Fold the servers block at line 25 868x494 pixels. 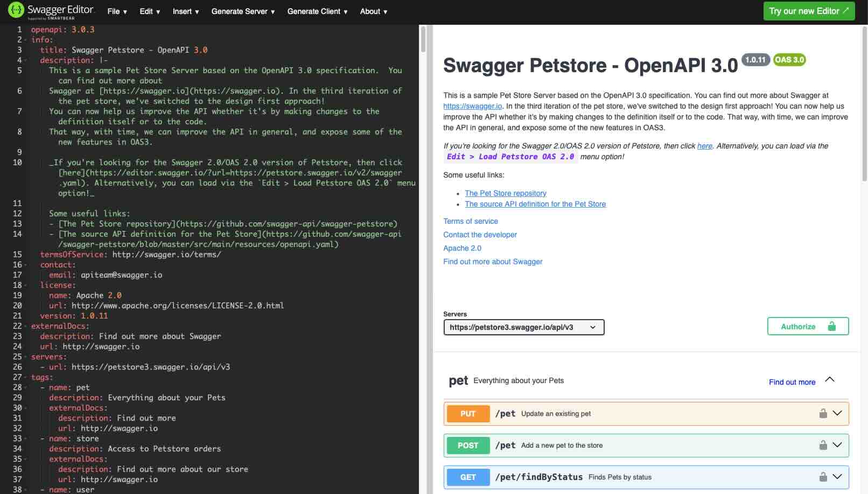pyautogui.click(x=25, y=357)
